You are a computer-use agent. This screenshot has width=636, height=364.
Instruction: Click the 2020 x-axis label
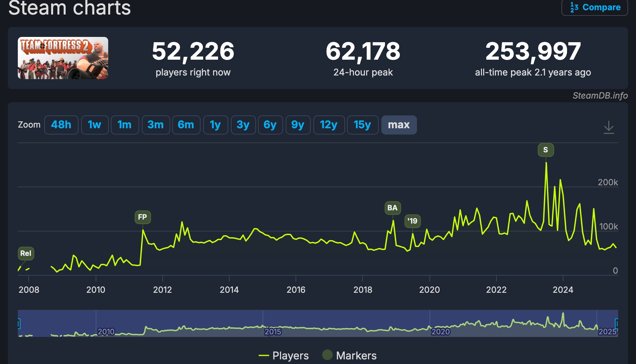pyautogui.click(x=429, y=290)
